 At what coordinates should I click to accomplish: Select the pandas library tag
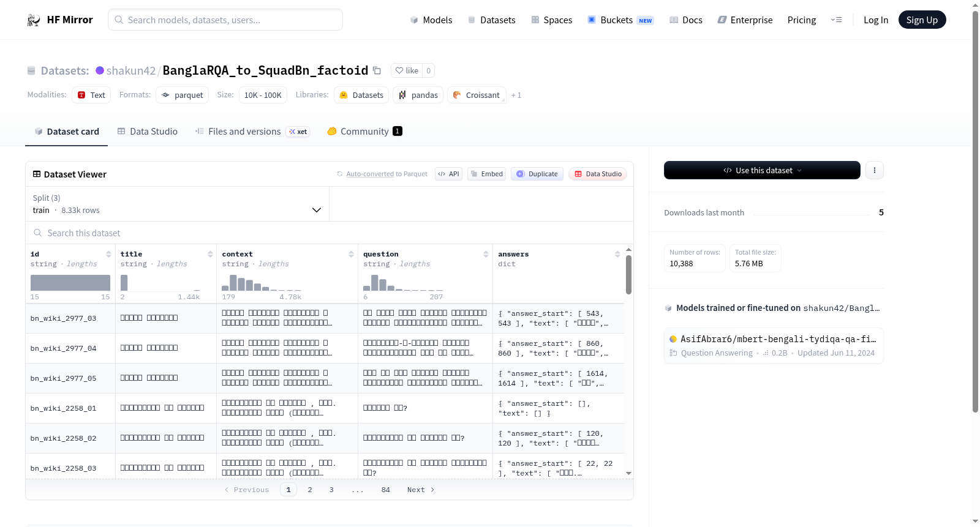pyautogui.click(x=418, y=95)
